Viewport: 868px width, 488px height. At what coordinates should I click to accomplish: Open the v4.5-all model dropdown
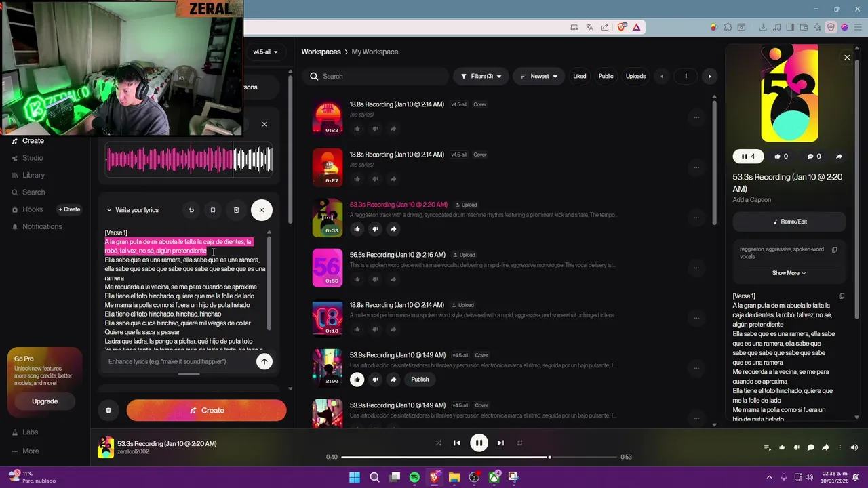point(266,52)
